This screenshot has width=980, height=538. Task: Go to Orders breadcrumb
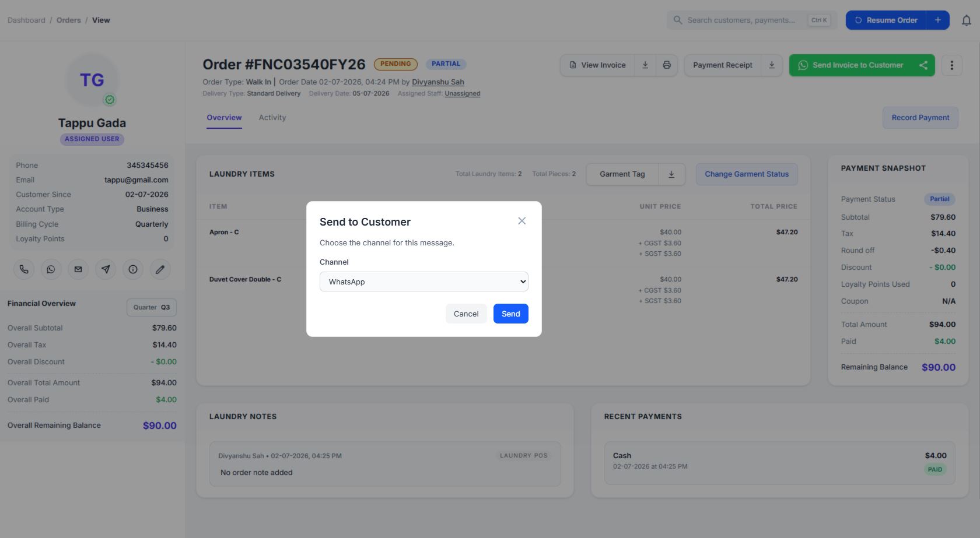69,20
